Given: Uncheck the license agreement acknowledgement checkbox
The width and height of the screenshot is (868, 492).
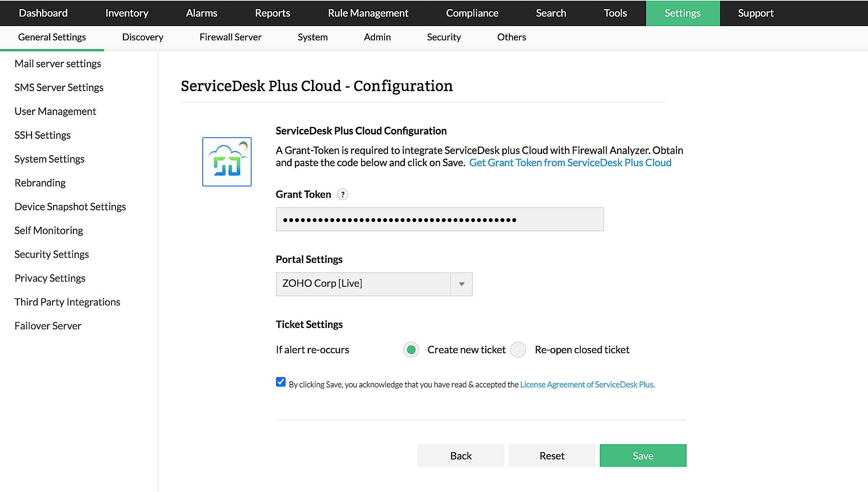Looking at the screenshot, I should 281,382.
